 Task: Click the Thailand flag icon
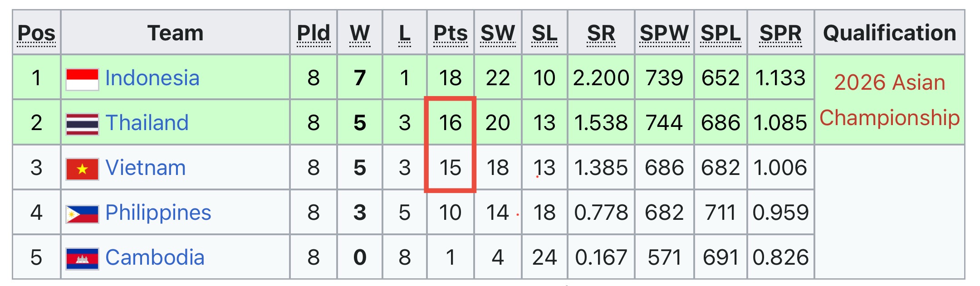pos(82,124)
